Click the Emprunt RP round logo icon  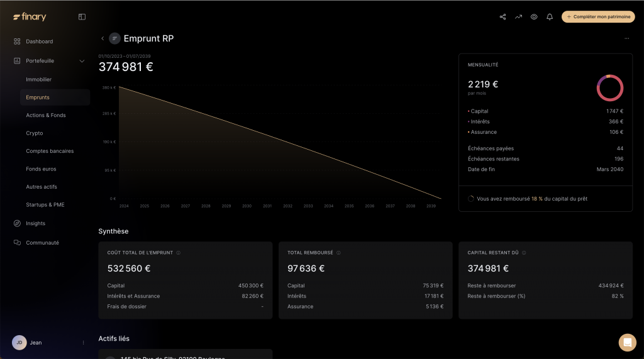(114, 38)
